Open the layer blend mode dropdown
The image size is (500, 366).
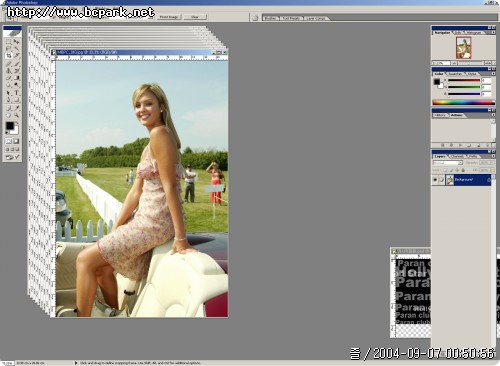coord(448,163)
